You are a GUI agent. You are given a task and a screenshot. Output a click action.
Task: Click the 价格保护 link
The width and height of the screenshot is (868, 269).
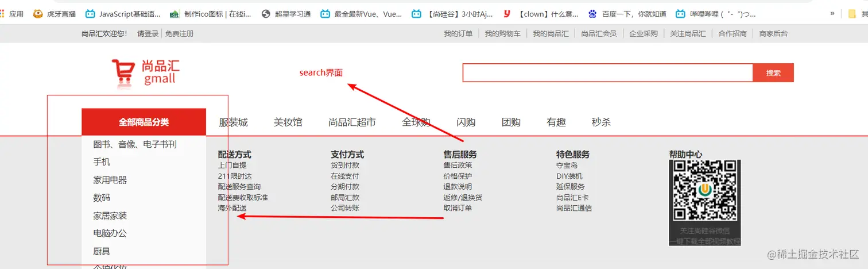click(x=458, y=176)
